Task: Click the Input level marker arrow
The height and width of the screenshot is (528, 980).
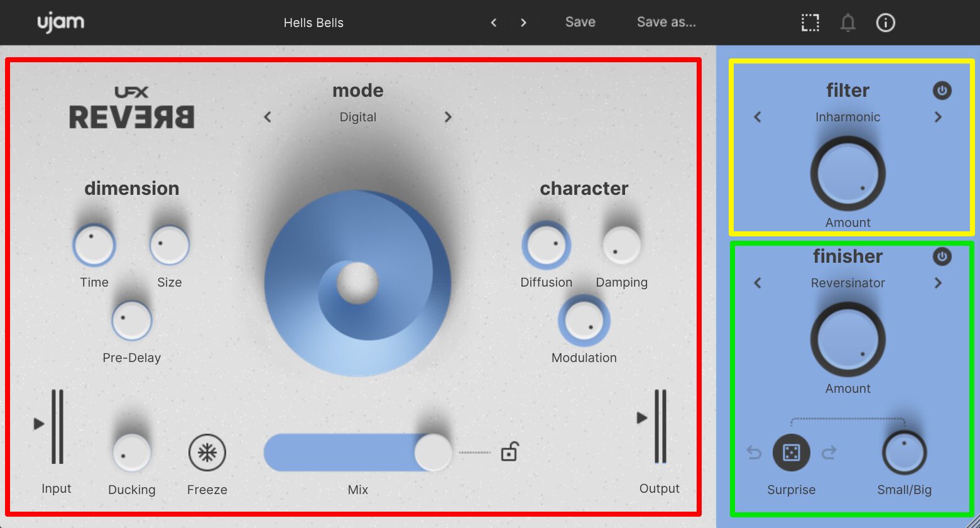Action: pyautogui.click(x=39, y=424)
